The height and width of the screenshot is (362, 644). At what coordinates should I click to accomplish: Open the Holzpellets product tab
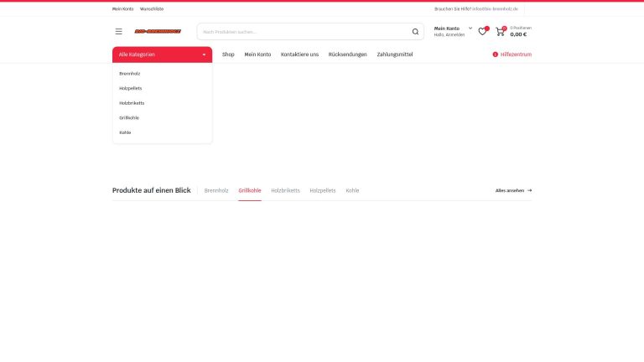tap(323, 190)
